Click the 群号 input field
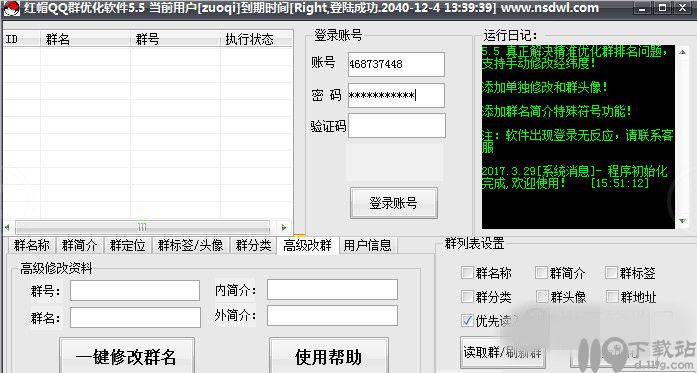697x373 pixels. (135, 291)
